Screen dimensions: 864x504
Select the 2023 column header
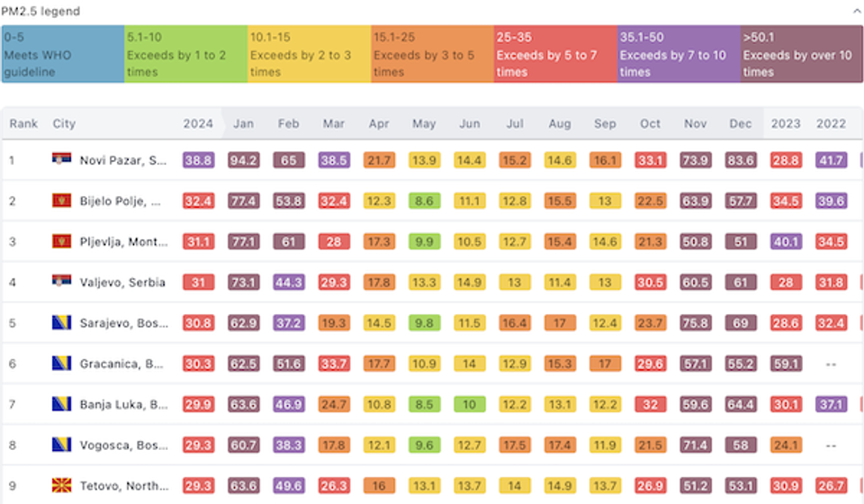[x=785, y=123]
